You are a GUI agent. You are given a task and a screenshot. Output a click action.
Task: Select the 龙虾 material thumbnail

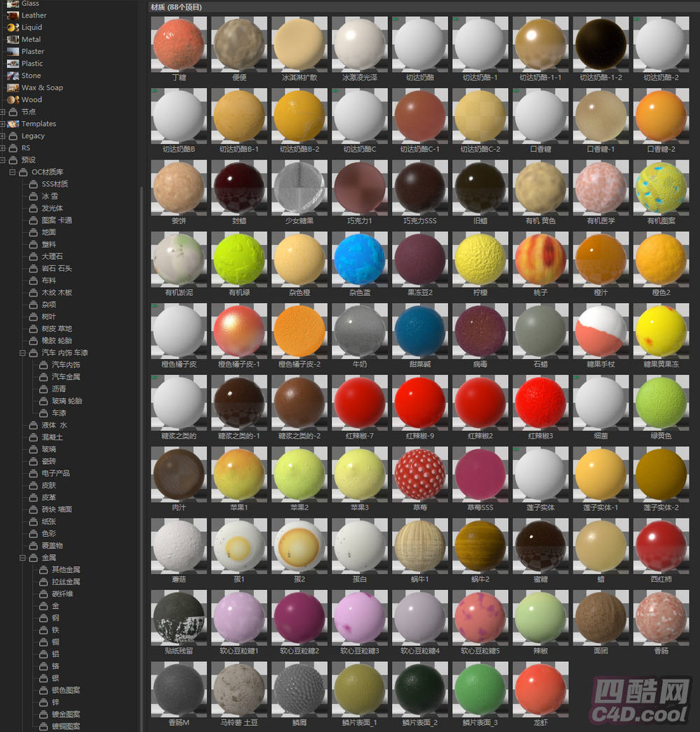[540, 689]
